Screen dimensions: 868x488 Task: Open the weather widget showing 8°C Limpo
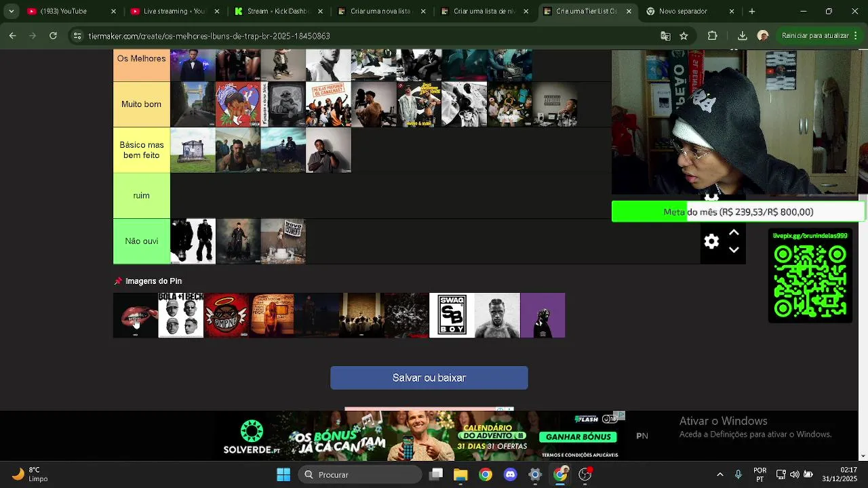(x=31, y=474)
